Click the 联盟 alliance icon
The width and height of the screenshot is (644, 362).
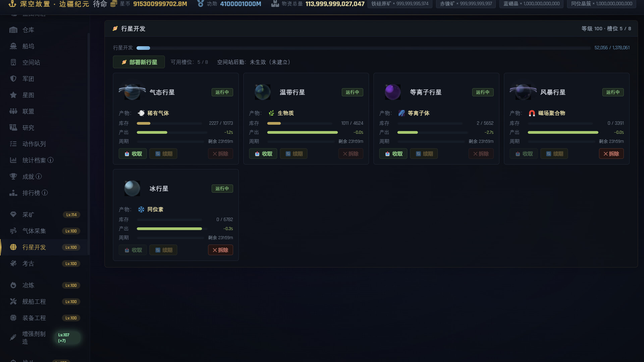(13, 111)
